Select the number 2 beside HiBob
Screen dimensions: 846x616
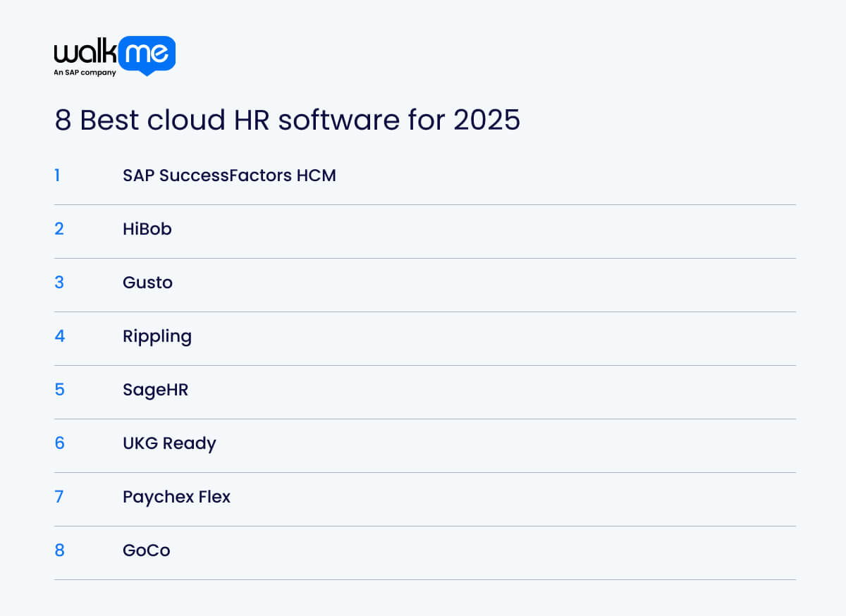[x=59, y=229]
